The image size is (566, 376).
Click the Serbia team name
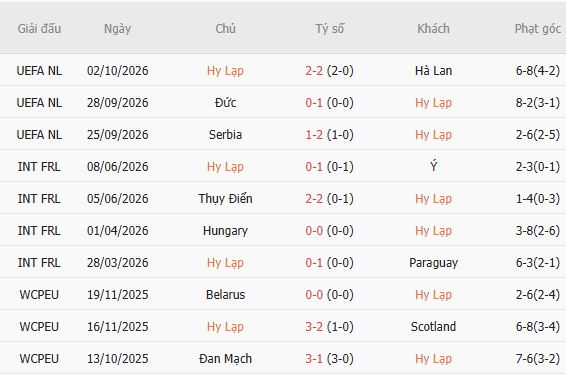(225, 135)
